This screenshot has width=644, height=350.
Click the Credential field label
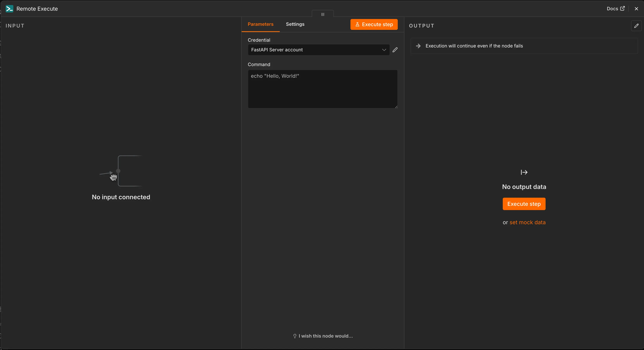pyautogui.click(x=259, y=40)
